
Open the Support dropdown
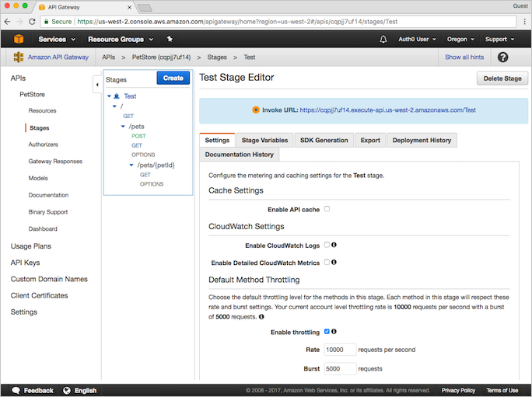[x=499, y=40]
